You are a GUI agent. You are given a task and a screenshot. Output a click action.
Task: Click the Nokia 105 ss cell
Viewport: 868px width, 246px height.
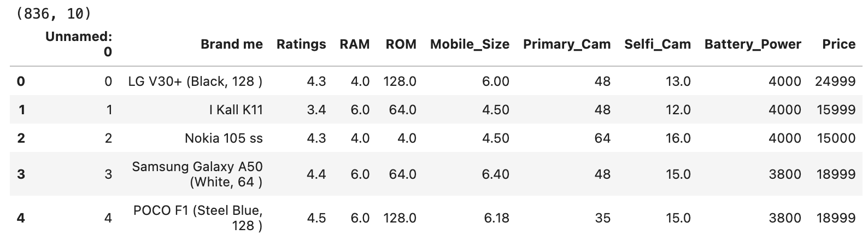pos(224,138)
